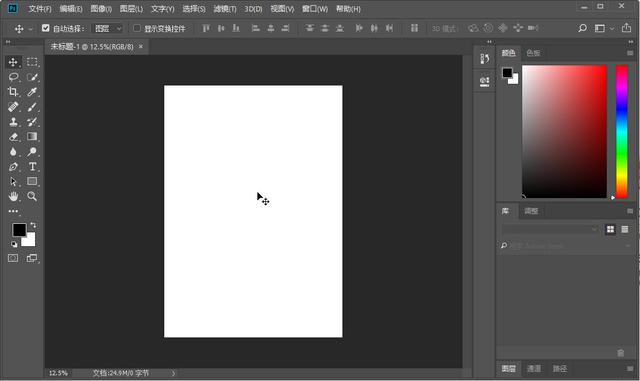Open the Move tool preset dropdown arrow
The image size is (640, 381).
[30, 29]
